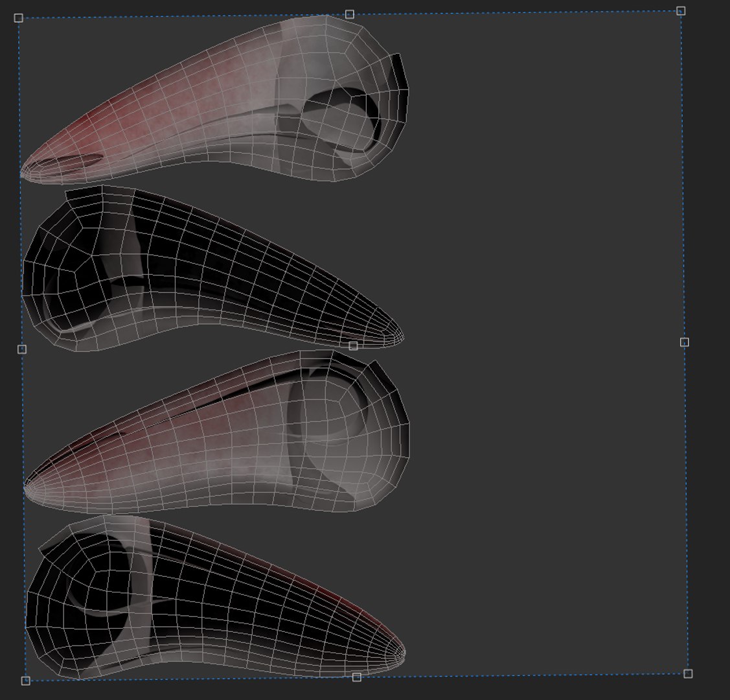Viewport: 730px width, 700px height.
Task: Click the left-middle edge transform handle
Action: 22,349
